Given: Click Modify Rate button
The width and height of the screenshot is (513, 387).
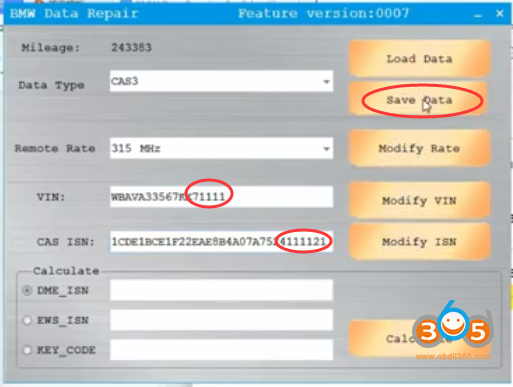Looking at the screenshot, I should (419, 148).
